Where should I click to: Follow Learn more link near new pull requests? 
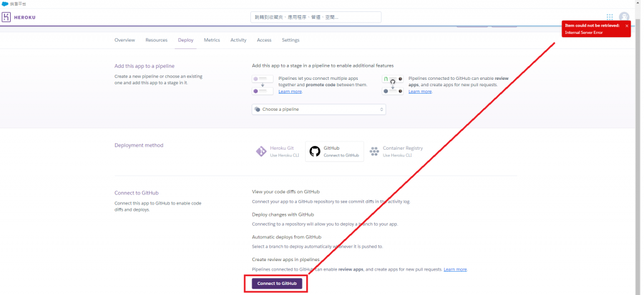click(455, 270)
